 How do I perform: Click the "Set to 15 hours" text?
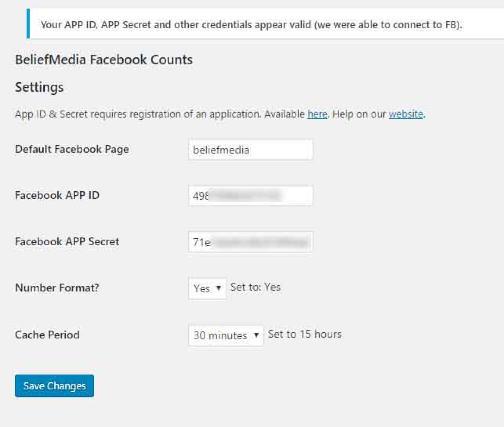304,334
